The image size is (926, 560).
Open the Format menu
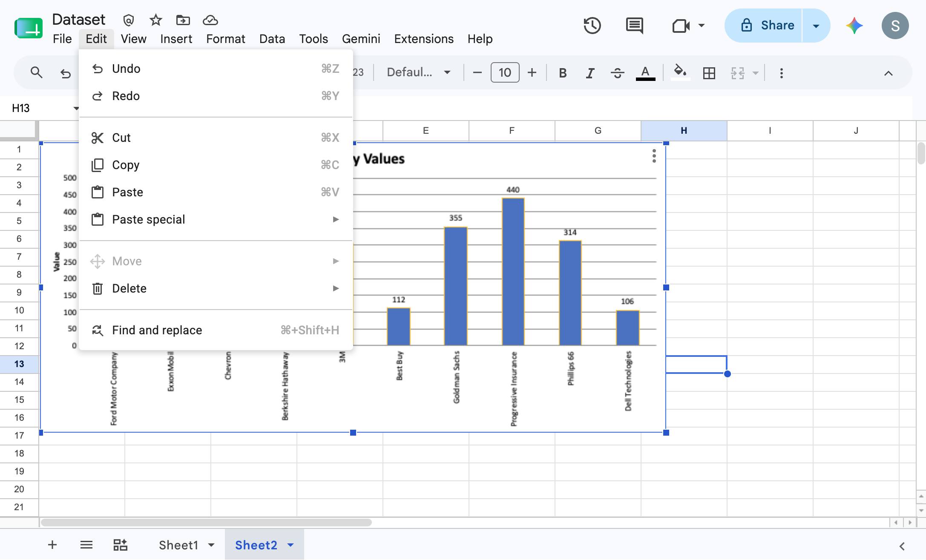[226, 39]
